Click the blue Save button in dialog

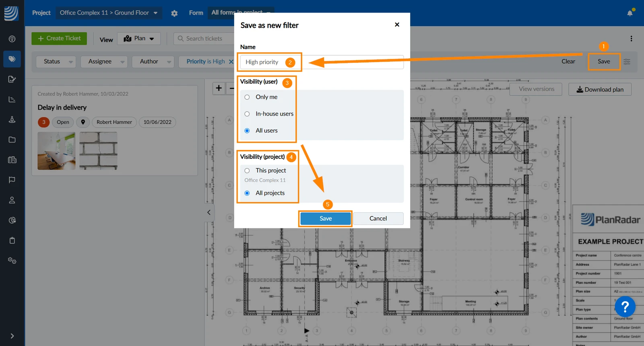326,219
